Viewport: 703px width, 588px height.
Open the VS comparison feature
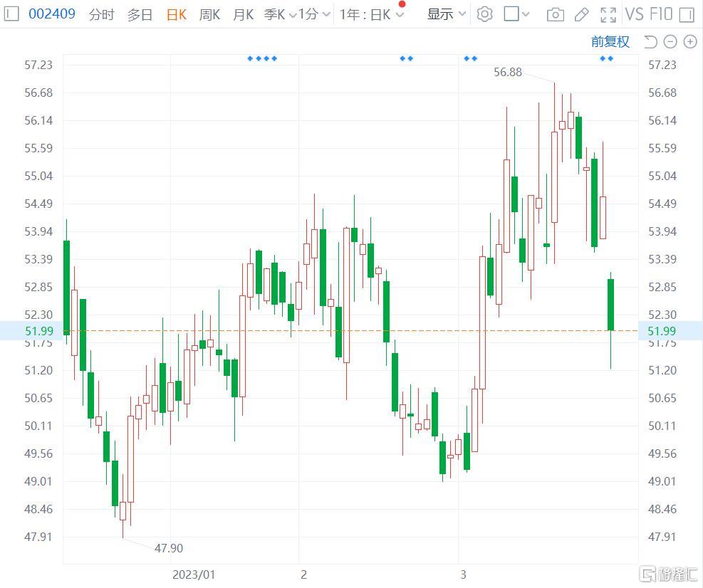(x=635, y=14)
